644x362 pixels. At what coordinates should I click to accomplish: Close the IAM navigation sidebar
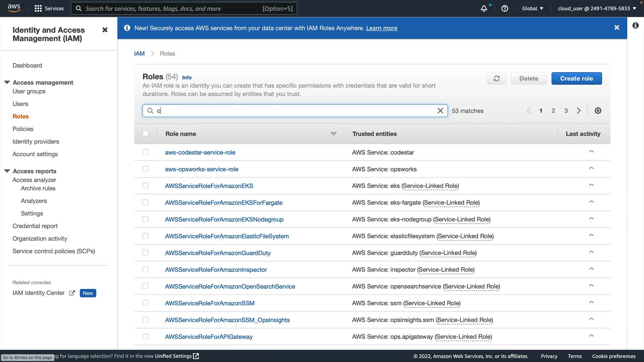point(105,30)
